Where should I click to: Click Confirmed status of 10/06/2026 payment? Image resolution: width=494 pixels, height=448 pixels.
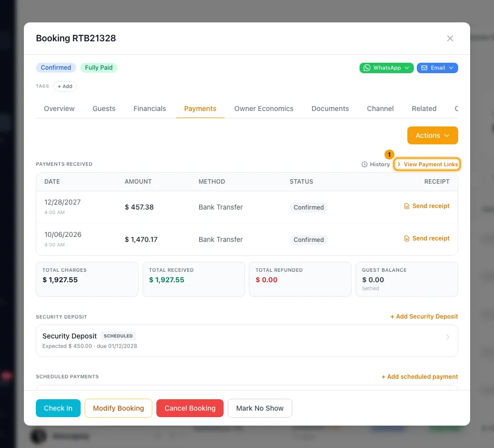[309, 240]
